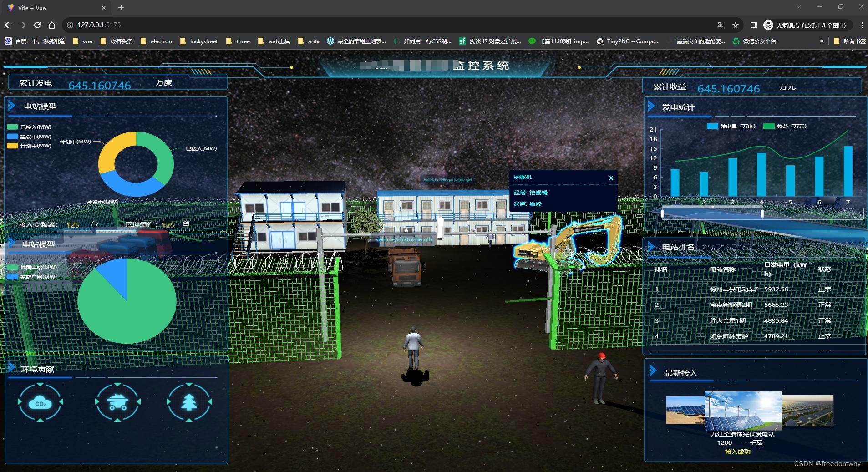Image resolution: width=868 pixels, height=472 pixels.
Task: Expand the bookmarks overflow chevron
Action: point(822,41)
